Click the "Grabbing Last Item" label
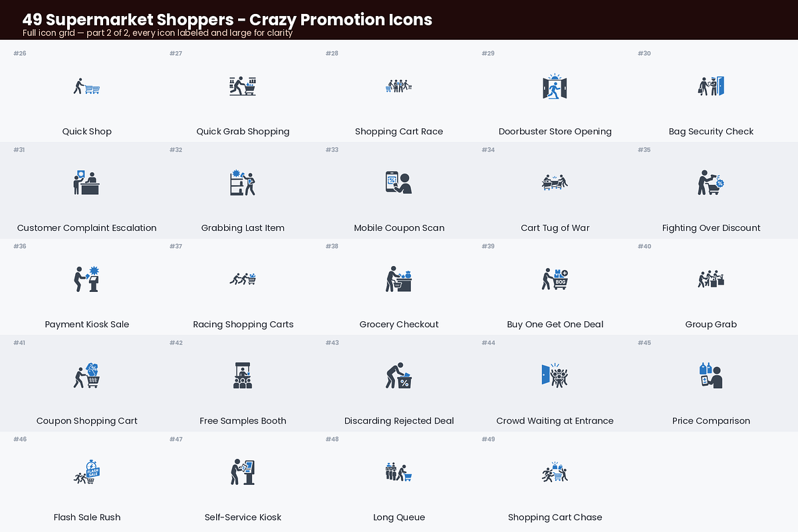 click(x=243, y=228)
